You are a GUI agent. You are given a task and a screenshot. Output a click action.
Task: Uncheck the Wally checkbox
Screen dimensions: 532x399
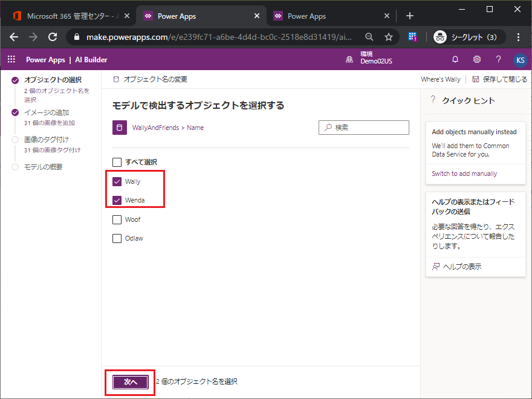pos(117,181)
